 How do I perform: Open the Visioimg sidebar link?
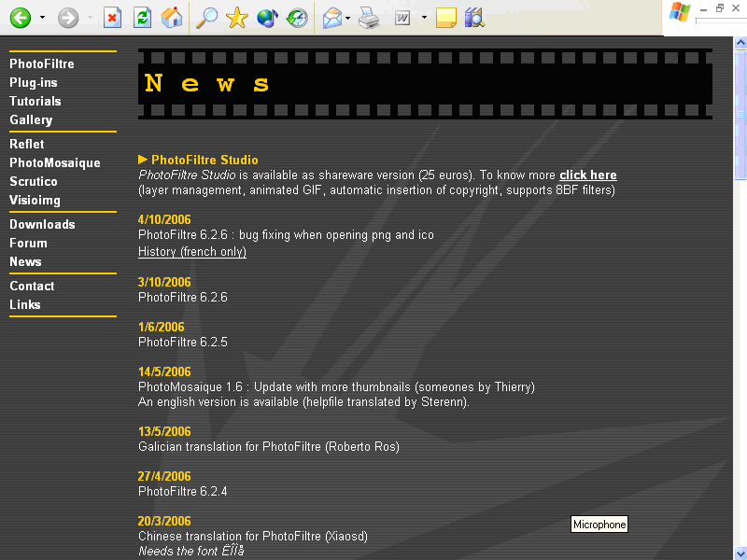[35, 201]
